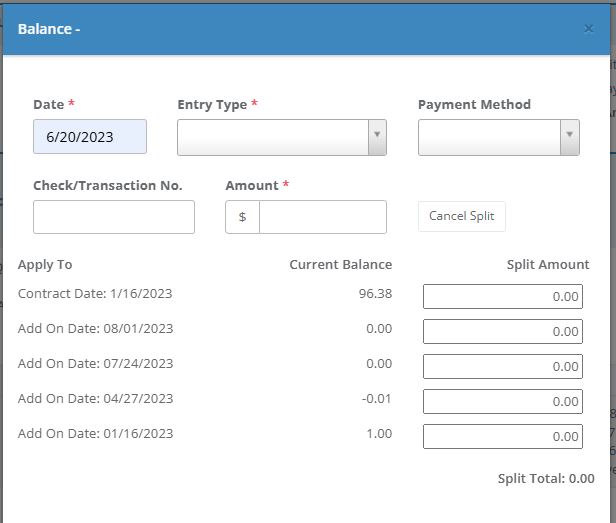The width and height of the screenshot is (616, 523).
Task: Click the Add On Date: 08/01/2023 label
Action: [x=95, y=328]
